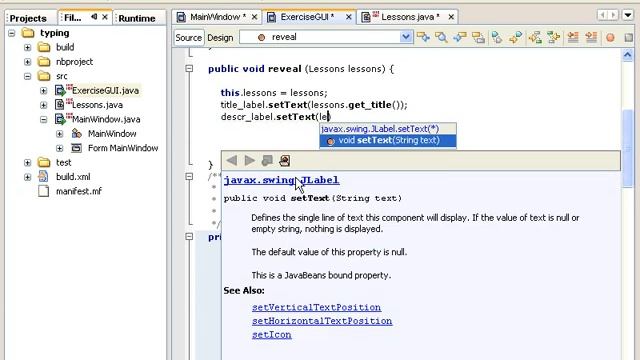
Task: Click the forward arrow in the Javadoc popup
Action: (249, 160)
